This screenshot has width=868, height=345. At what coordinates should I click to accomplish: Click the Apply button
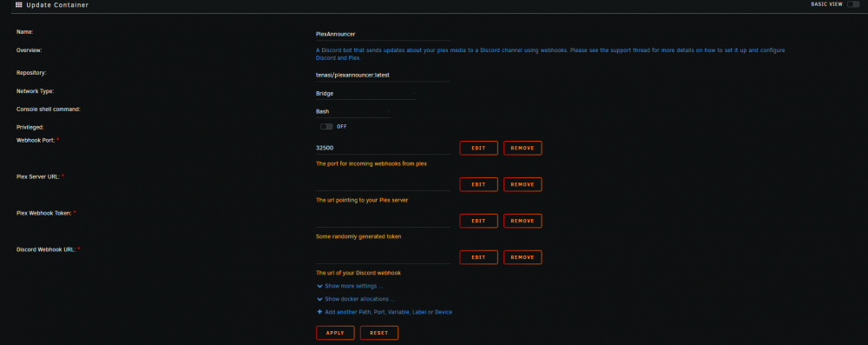pyautogui.click(x=335, y=333)
